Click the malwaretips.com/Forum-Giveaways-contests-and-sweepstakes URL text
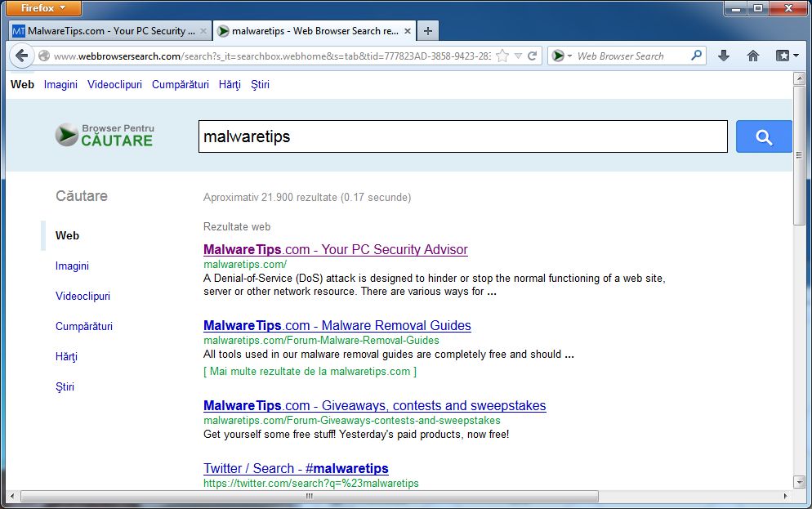Viewport: 812px width, 509px height. (x=351, y=421)
